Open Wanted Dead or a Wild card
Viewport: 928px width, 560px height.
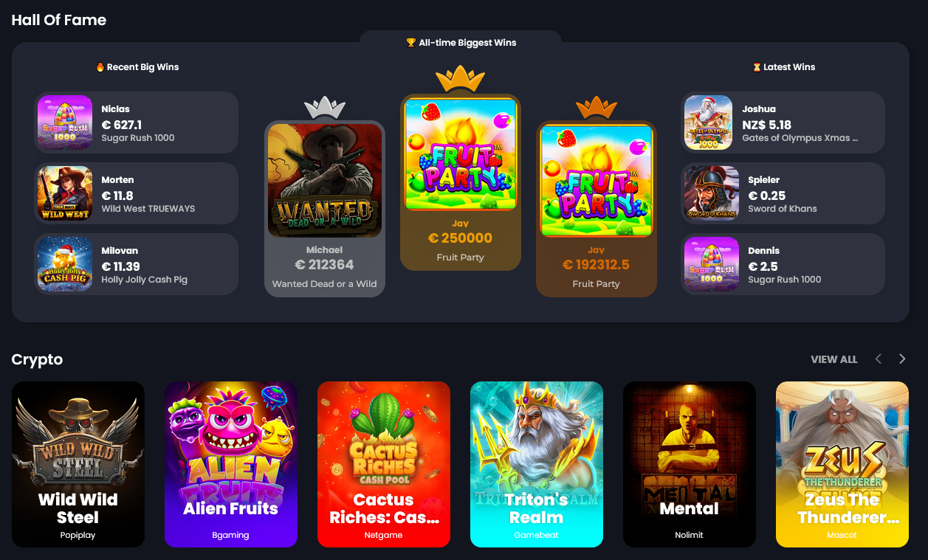pyautogui.click(x=325, y=209)
